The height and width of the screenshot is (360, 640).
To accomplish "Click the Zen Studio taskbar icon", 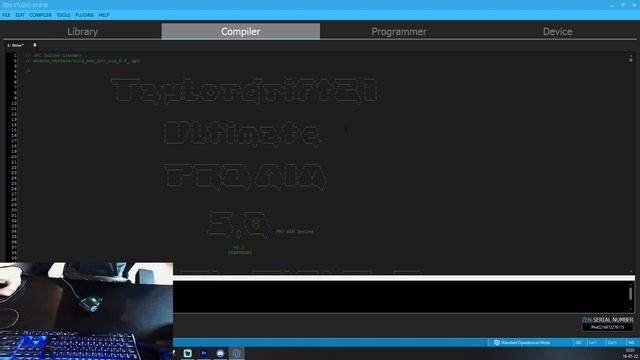I will (x=236, y=353).
